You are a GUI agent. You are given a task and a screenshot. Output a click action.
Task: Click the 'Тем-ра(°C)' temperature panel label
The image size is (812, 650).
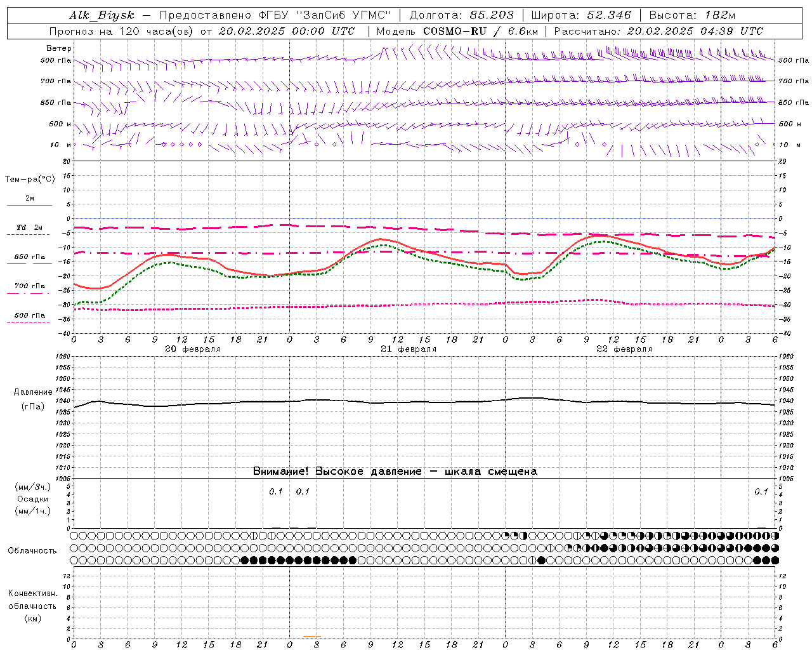pyautogui.click(x=30, y=180)
